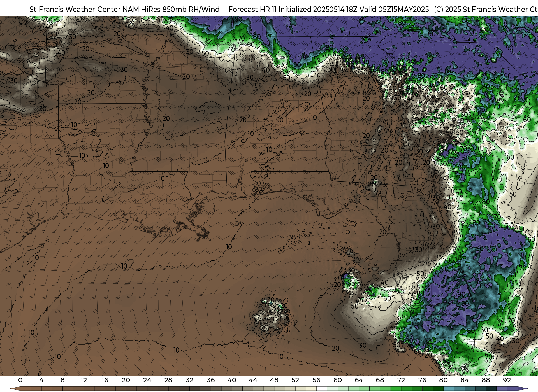This screenshot has width=538, height=392.
Task: Click the colorbar tick label 68
Action: tap(380, 380)
